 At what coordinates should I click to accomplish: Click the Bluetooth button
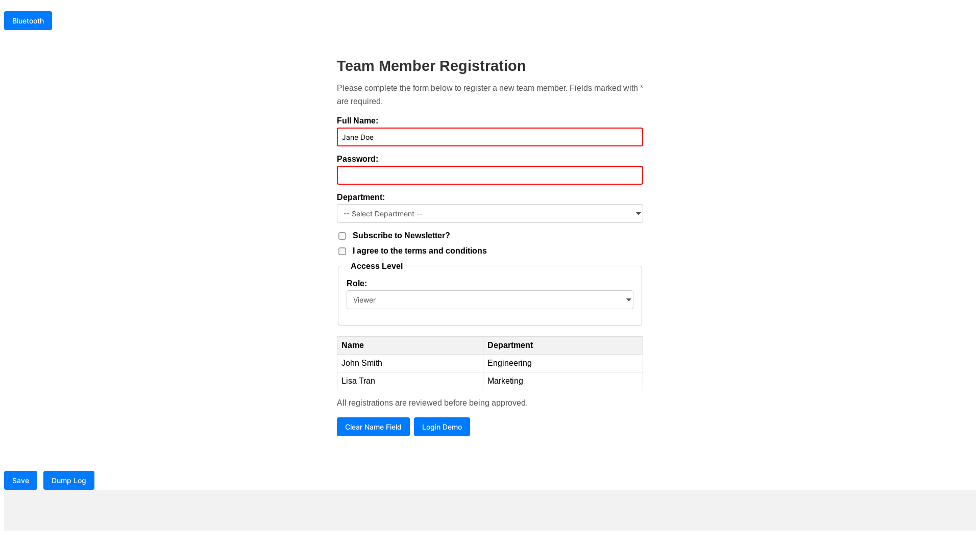[28, 21]
